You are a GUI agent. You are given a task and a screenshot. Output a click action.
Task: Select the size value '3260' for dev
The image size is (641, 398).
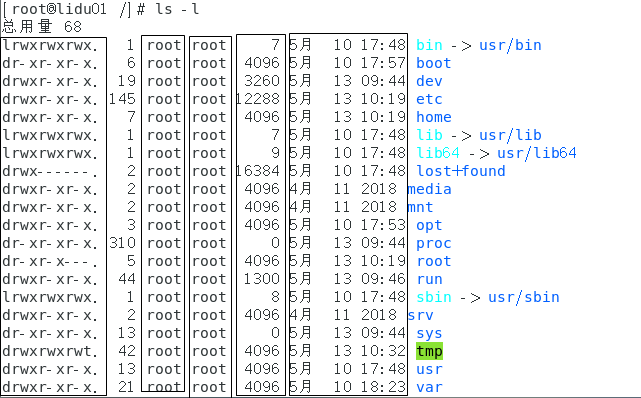click(x=262, y=81)
